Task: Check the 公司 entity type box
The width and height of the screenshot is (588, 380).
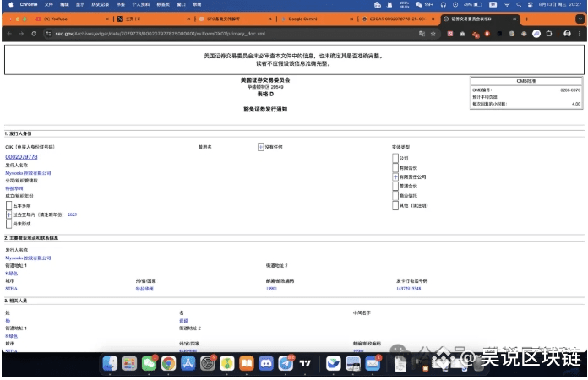Action: pyautogui.click(x=395, y=157)
